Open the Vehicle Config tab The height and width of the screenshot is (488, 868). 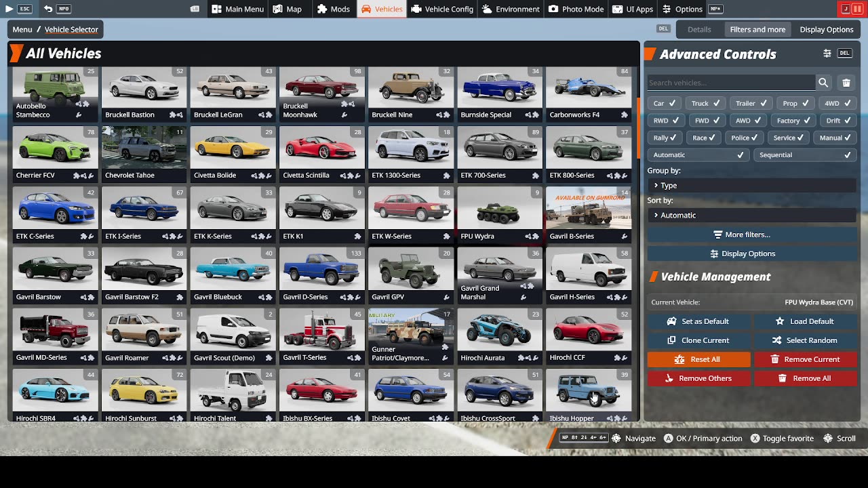click(x=442, y=9)
